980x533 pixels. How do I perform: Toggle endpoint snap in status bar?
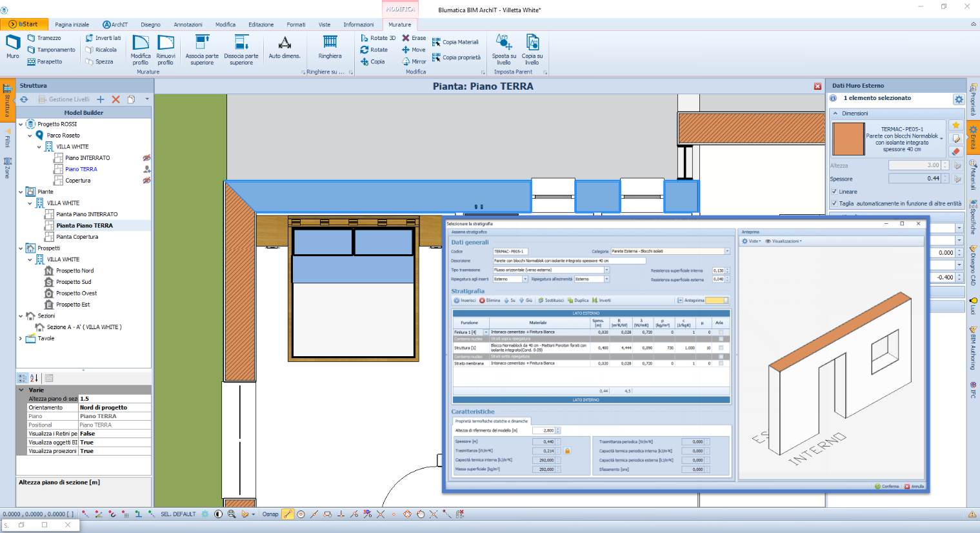(x=288, y=514)
